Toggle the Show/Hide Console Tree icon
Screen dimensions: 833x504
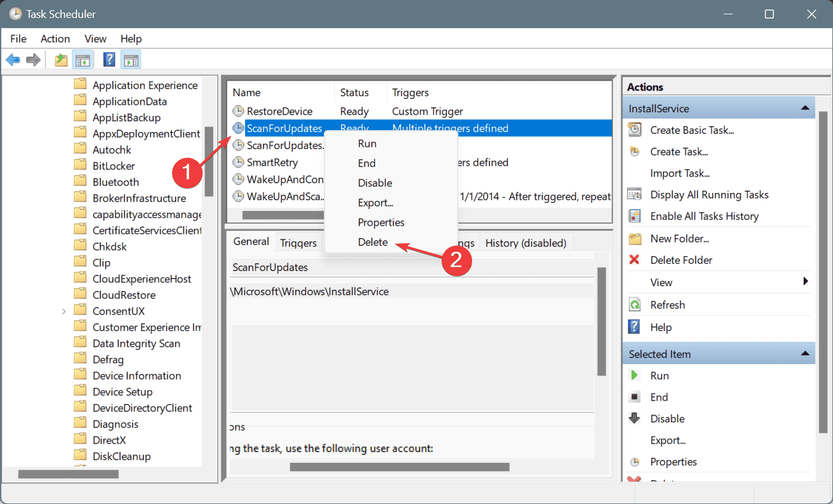coord(82,60)
